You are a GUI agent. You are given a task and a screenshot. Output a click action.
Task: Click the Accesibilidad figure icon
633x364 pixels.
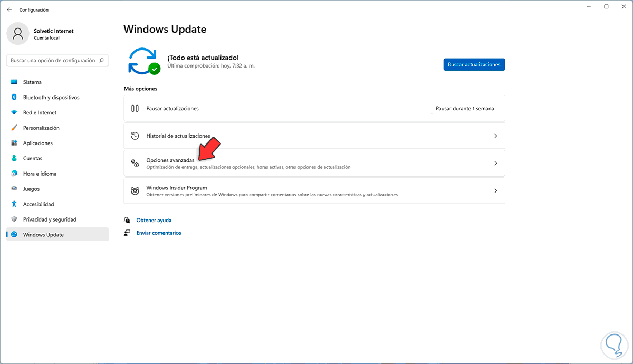coord(14,204)
